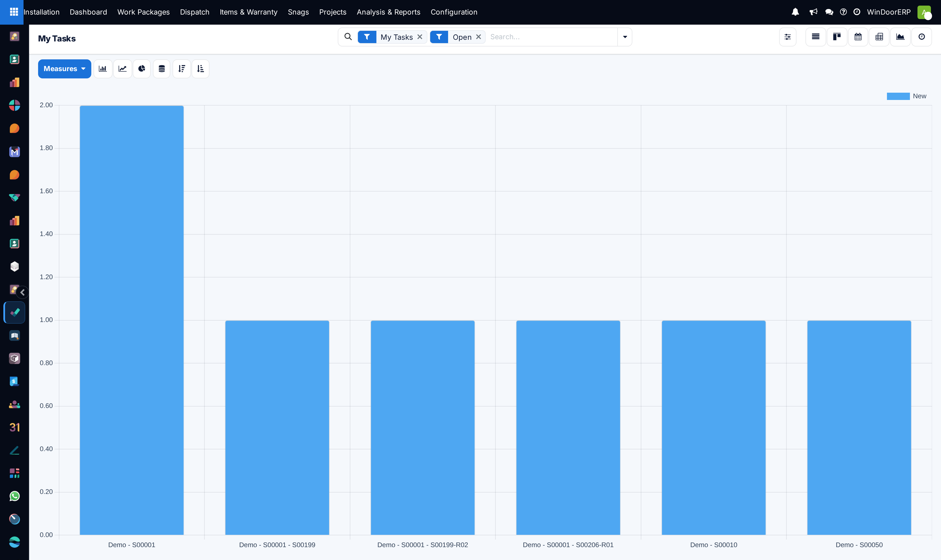
Task: Switch to activity view
Action: pos(921,37)
